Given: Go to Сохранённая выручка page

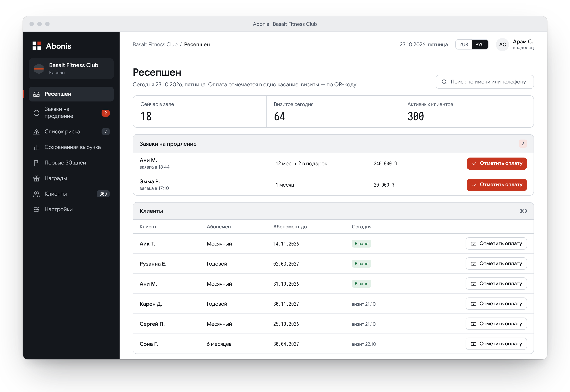Looking at the screenshot, I should (71, 147).
